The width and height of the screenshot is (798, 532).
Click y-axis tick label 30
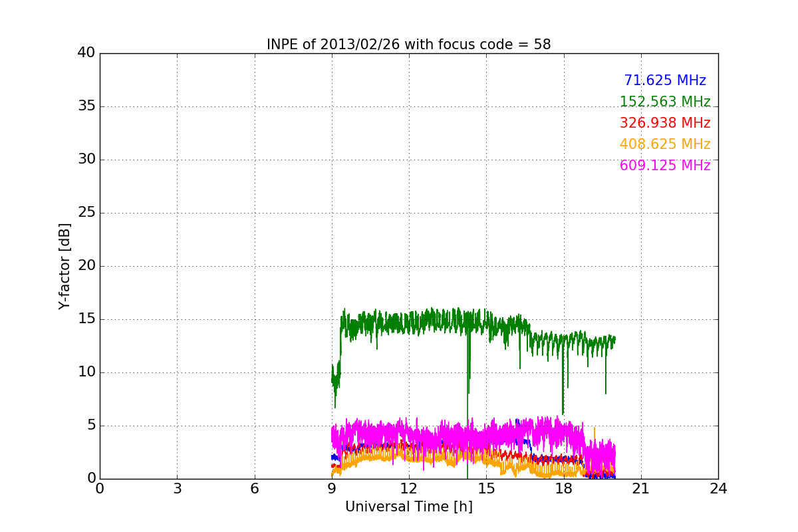pos(86,160)
